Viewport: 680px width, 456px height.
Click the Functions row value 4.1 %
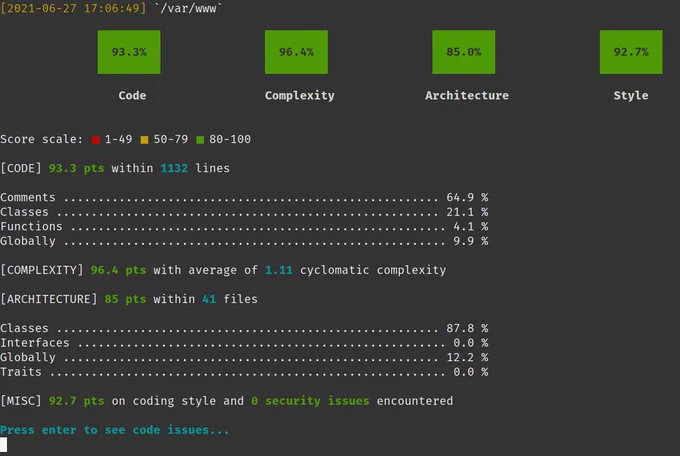point(471,226)
